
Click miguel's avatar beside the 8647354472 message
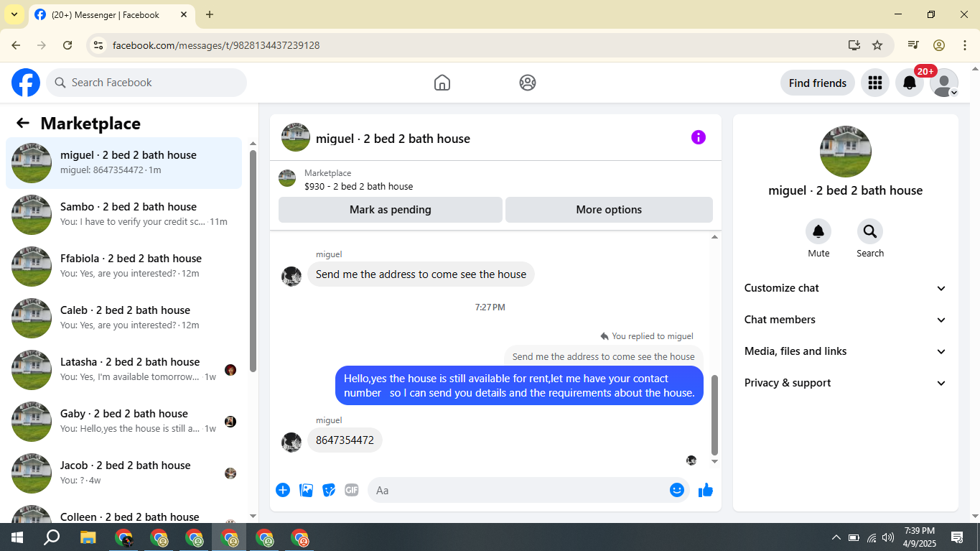click(x=291, y=442)
